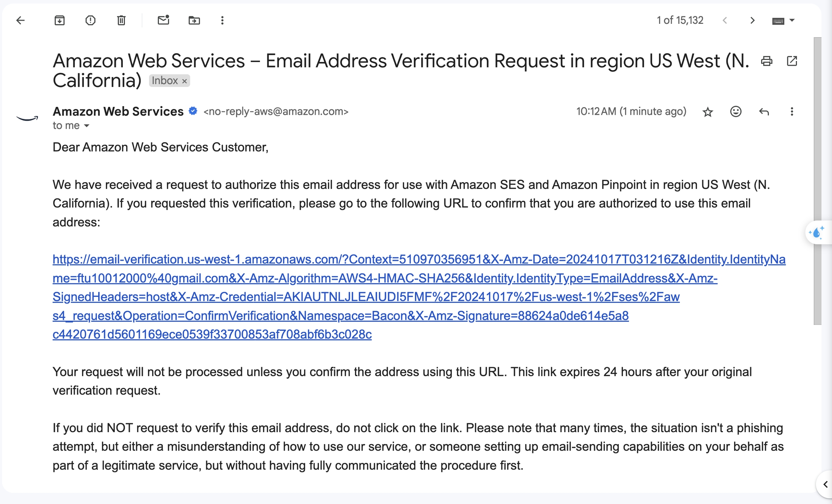Show the collapsed side panel
832x504 pixels.
[x=825, y=484]
